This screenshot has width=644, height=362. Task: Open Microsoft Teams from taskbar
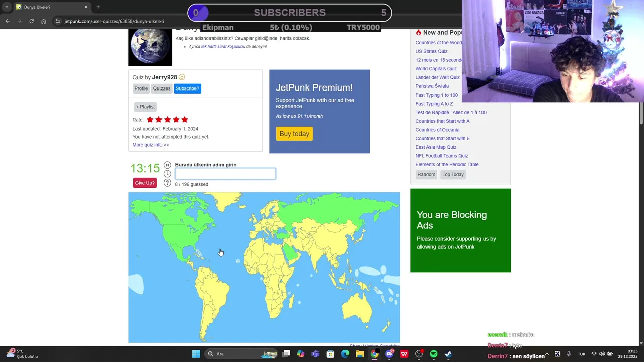[x=315, y=354]
